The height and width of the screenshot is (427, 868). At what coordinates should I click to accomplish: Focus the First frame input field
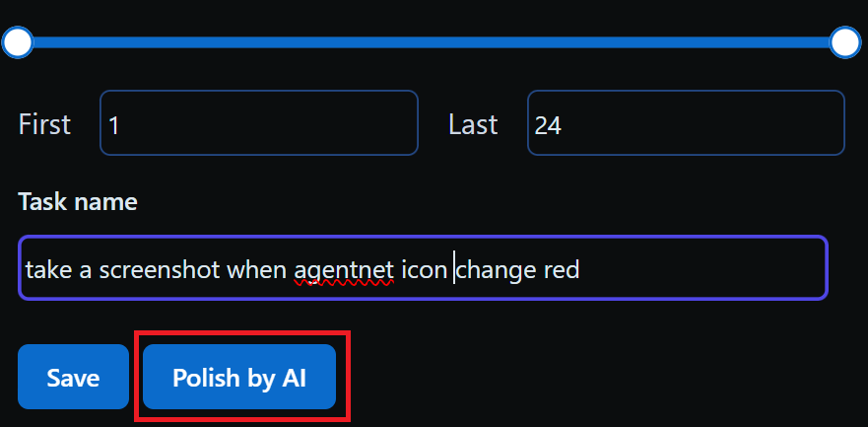[258, 123]
